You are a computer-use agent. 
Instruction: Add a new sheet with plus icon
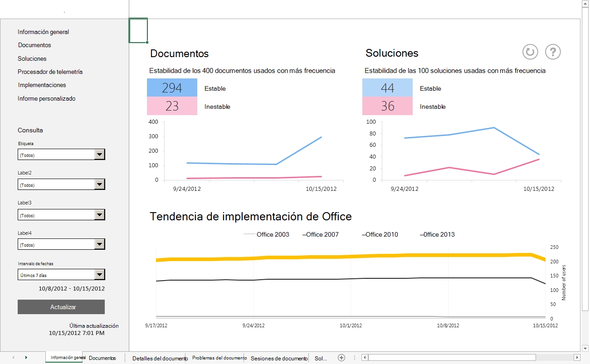341,358
